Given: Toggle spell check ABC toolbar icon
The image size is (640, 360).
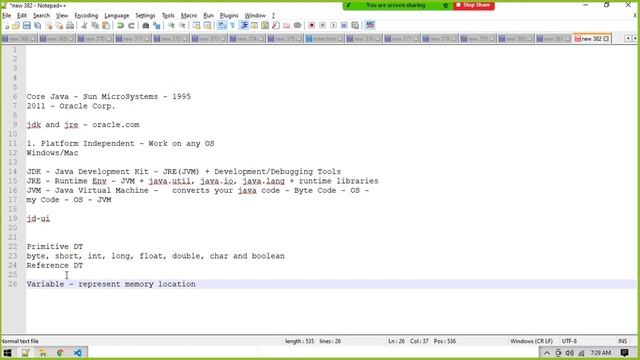Looking at the screenshot, I should coord(370,25).
